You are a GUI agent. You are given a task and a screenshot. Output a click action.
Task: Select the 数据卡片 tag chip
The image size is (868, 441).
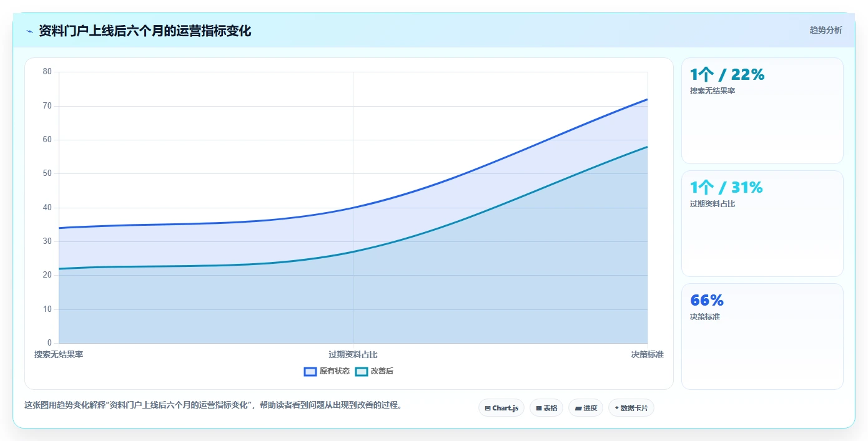coord(631,408)
